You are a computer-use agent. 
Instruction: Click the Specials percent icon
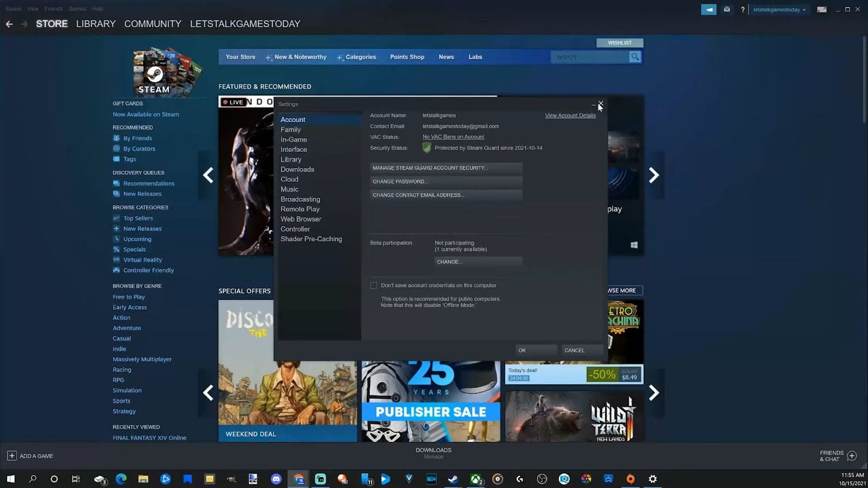116,249
